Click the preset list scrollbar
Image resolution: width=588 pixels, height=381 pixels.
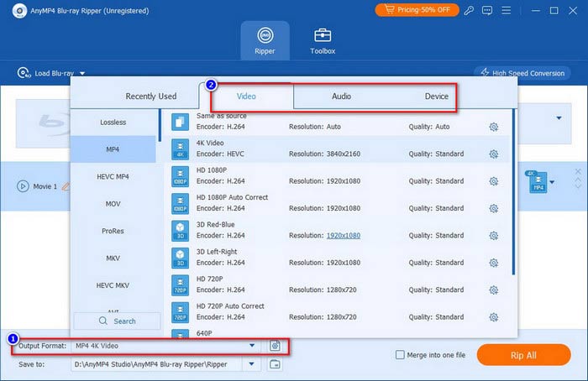point(513,192)
